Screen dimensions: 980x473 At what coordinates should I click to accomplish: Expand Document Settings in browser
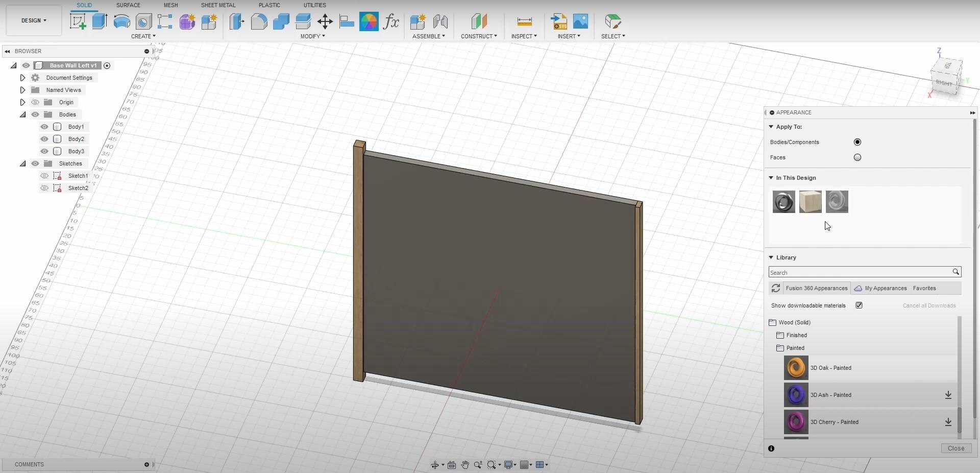(22, 78)
